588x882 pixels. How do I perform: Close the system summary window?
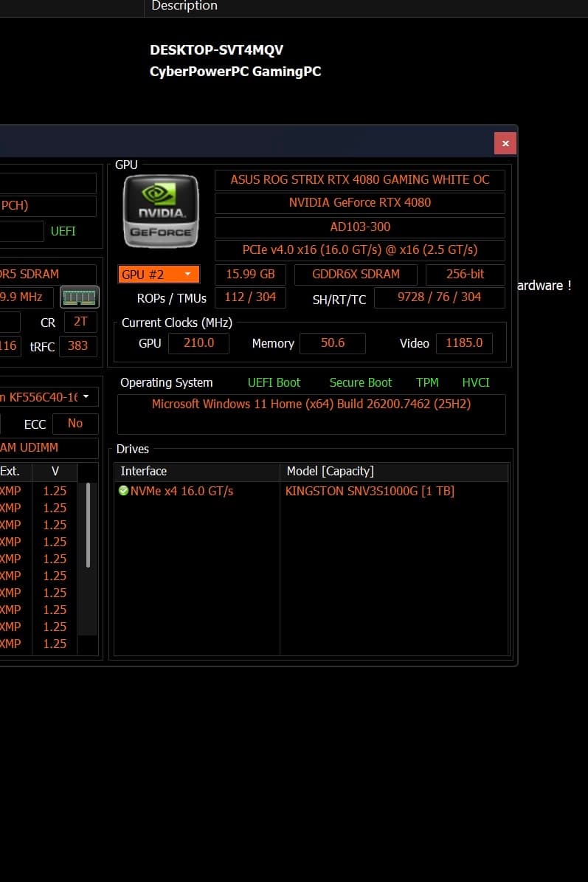coord(505,143)
